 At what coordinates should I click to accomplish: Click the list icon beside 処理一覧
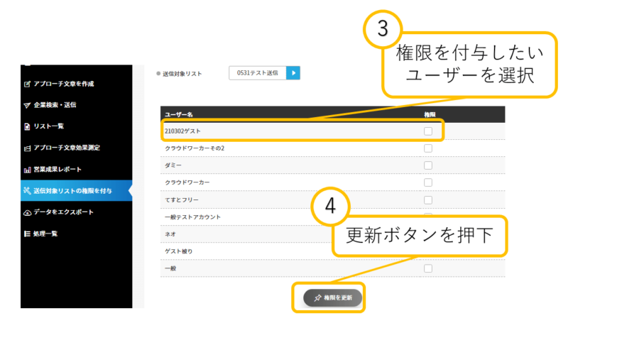point(28,234)
